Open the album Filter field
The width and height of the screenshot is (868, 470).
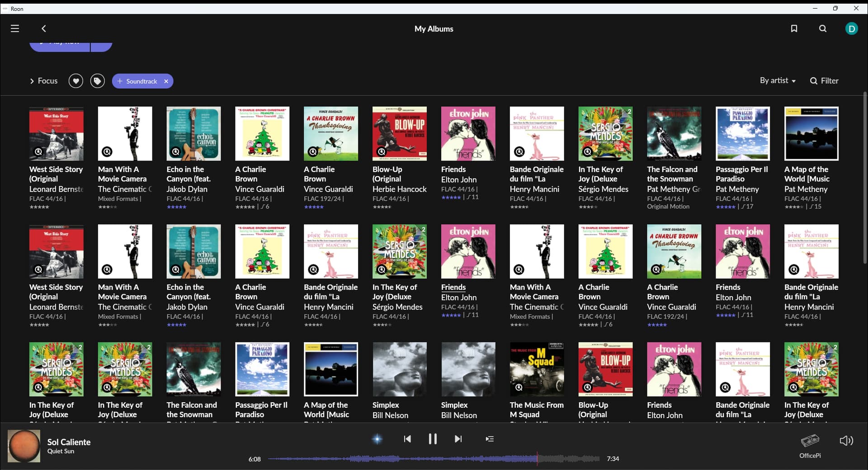(x=824, y=80)
